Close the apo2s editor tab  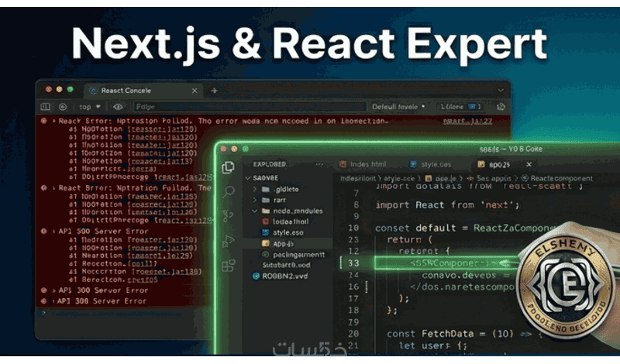529,164
